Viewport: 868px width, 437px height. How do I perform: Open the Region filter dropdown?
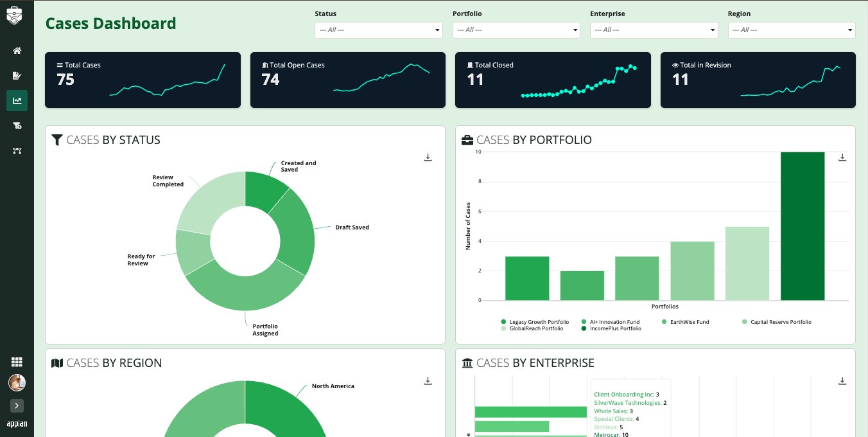pos(792,30)
